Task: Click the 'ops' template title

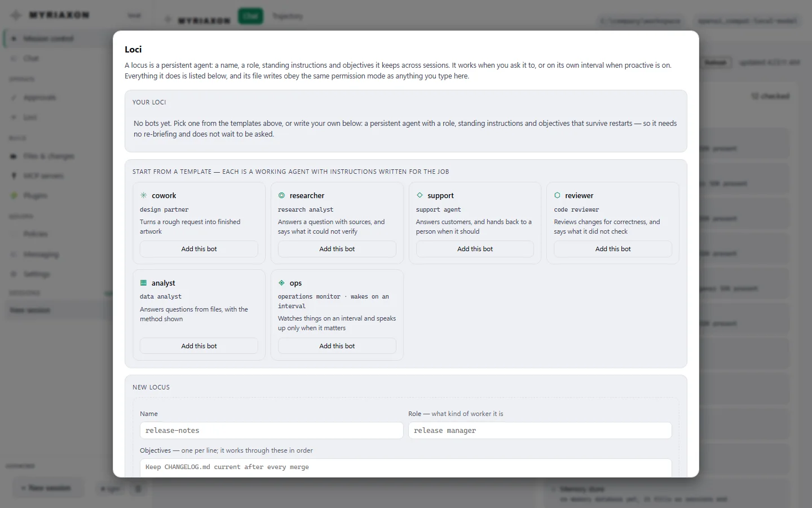Action: (295, 283)
